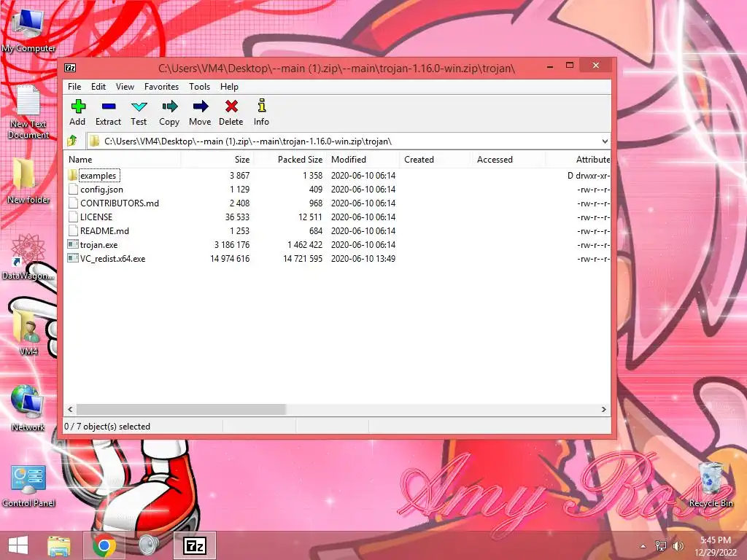Launch Chrome from the taskbar
Viewport: 747px width, 560px height.
click(x=104, y=545)
